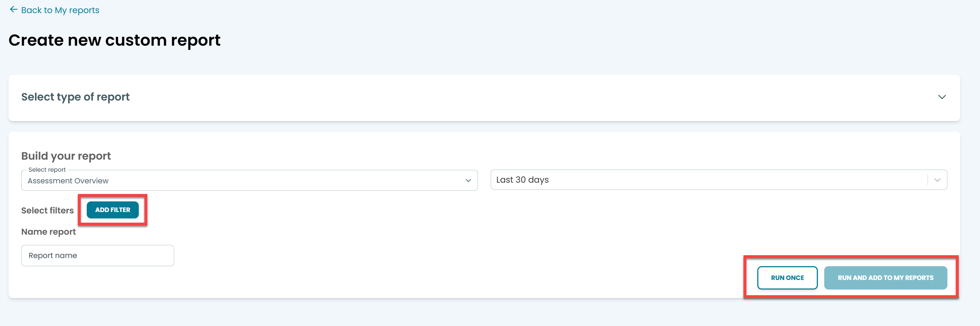Focus the Report name input field

click(x=98, y=256)
